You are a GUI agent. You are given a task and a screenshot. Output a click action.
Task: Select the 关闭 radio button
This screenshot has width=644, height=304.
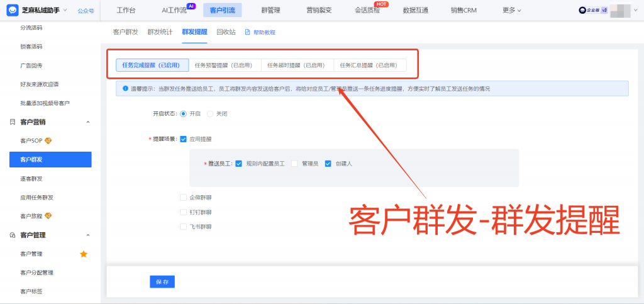coord(210,114)
